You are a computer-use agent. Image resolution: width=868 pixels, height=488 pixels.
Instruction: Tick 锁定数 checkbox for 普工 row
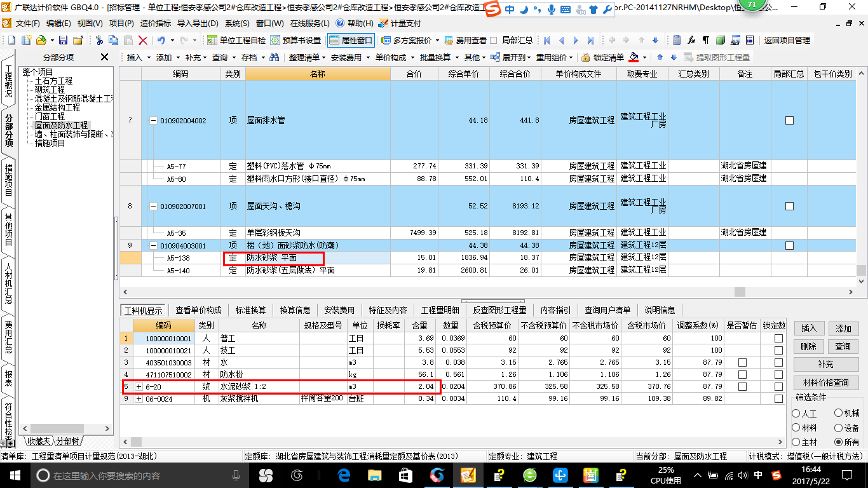pyautogui.click(x=778, y=339)
